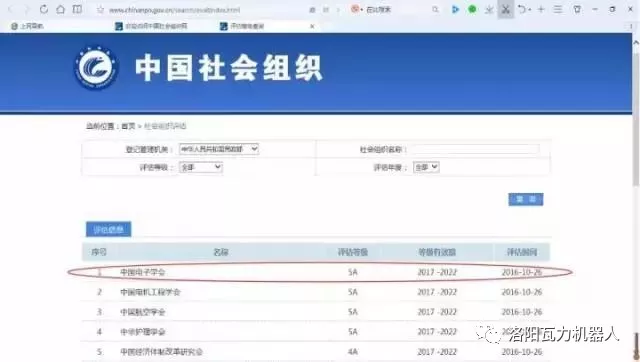
Task: Click the 5A rating in row 1
Action: pos(353,272)
